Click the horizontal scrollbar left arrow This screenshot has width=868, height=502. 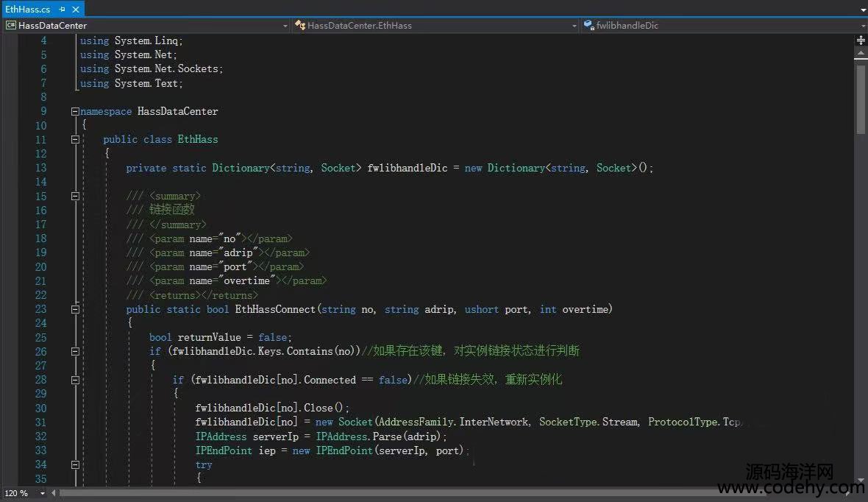(x=54, y=492)
